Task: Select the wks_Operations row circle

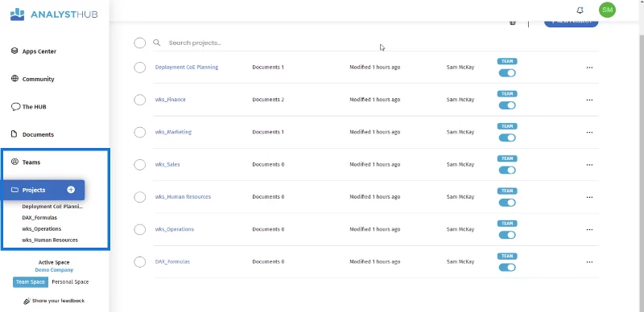Action: click(139, 229)
